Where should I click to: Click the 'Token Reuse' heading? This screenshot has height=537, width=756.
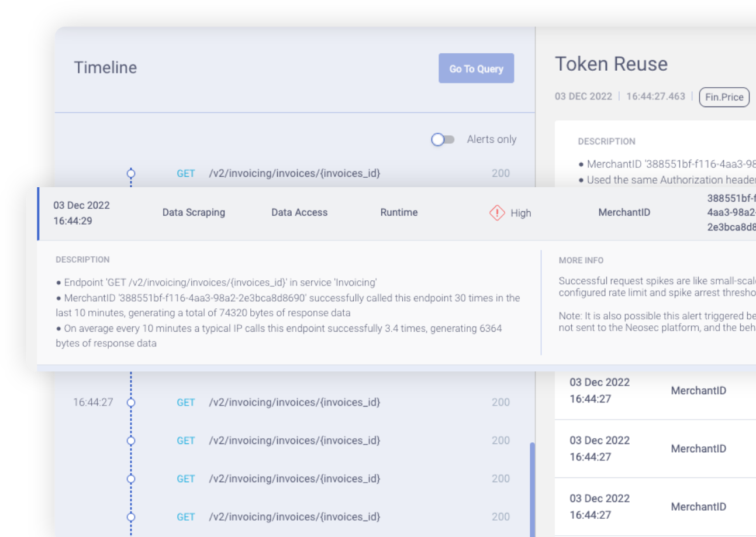click(611, 64)
